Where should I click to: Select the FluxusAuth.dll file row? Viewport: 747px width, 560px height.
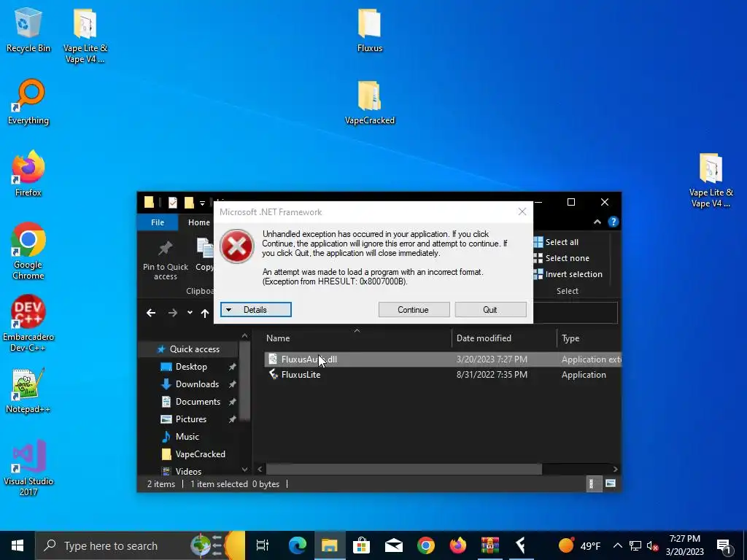[443, 359]
